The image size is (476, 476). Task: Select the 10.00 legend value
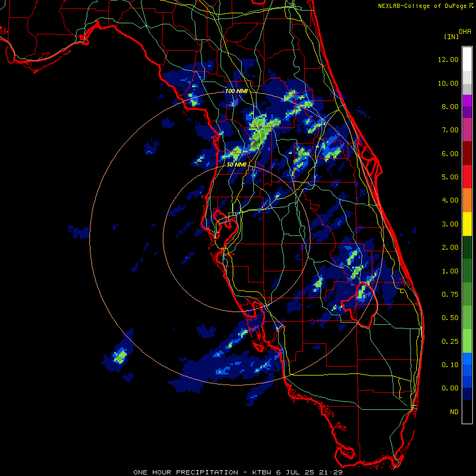point(448,83)
